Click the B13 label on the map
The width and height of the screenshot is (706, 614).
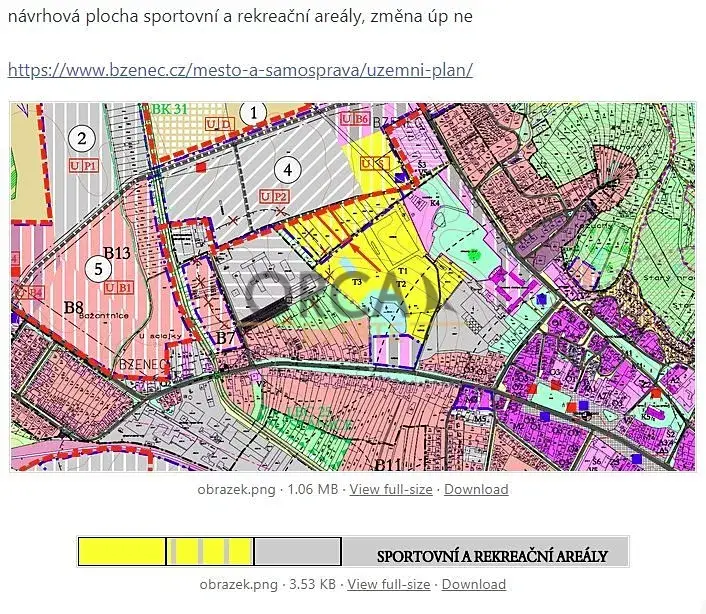click(x=118, y=253)
